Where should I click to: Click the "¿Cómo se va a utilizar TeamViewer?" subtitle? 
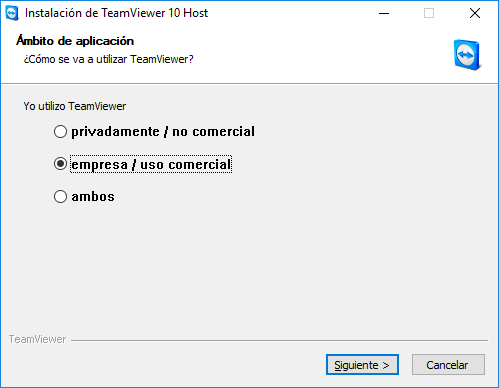coord(108,59)
